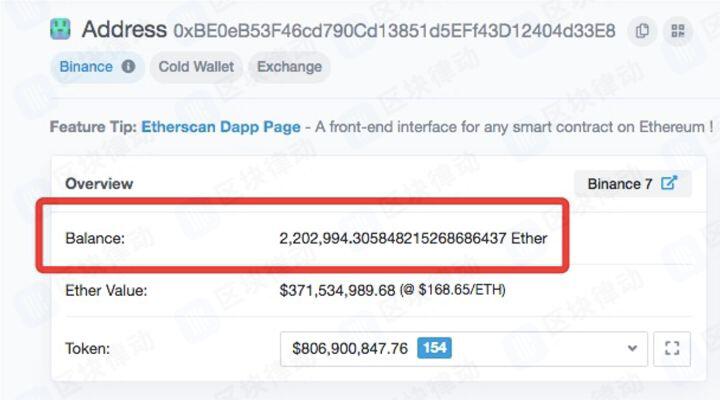Open the Etherscan Dapp Page link
720x400 pixels.
[x=221, y=127]
